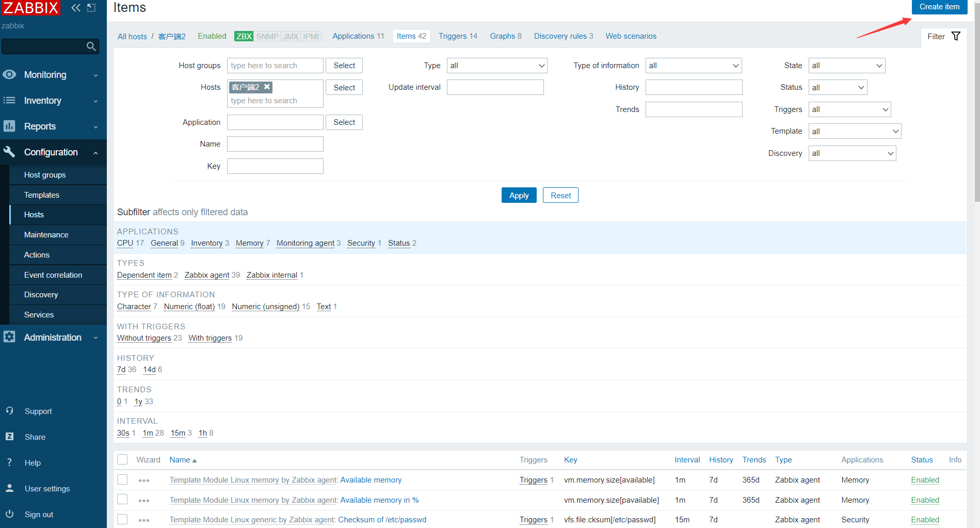This screenshot has width=980, height=528.
Task: Toggle kiosk mode sidebar icon
Action: point(91,8)
